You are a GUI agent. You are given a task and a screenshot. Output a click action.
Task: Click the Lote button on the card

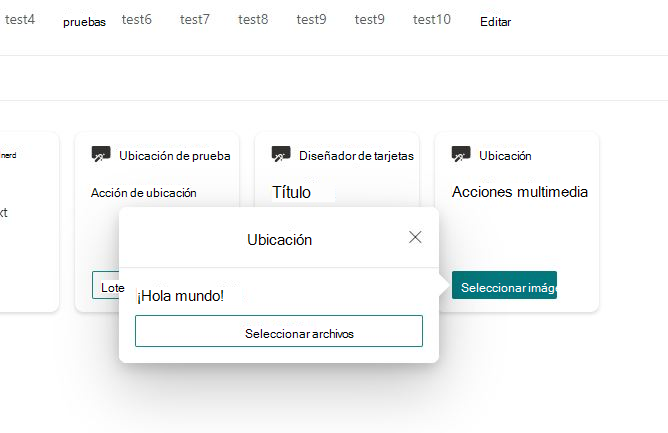click(x=106, y=285)
